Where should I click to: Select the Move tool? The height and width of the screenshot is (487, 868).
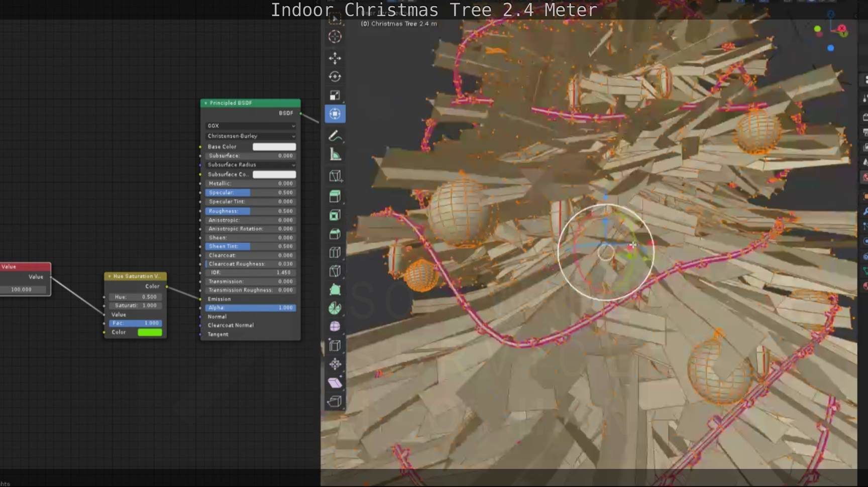pos(335,58)
